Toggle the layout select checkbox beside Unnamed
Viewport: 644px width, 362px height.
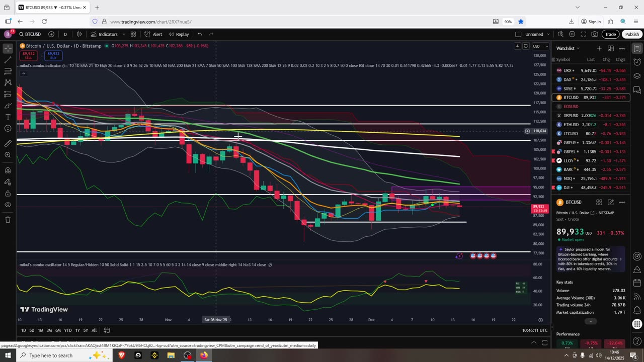point(518,34)
